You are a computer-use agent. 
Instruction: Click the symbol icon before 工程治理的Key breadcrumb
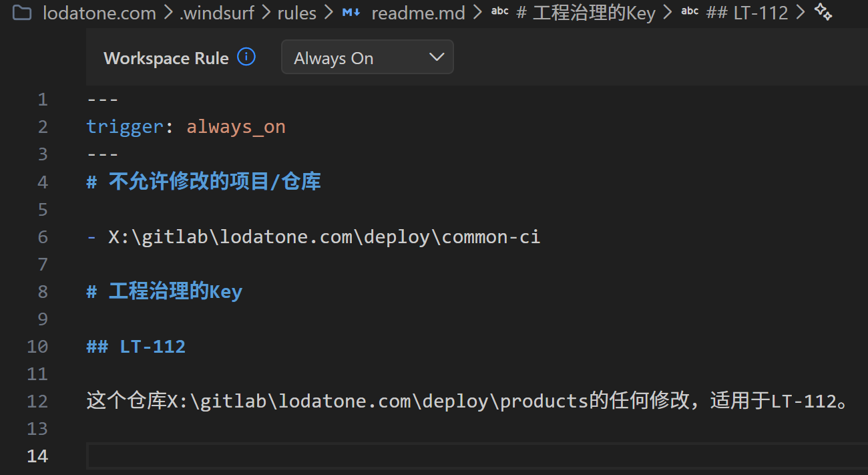tap(499, 13)
